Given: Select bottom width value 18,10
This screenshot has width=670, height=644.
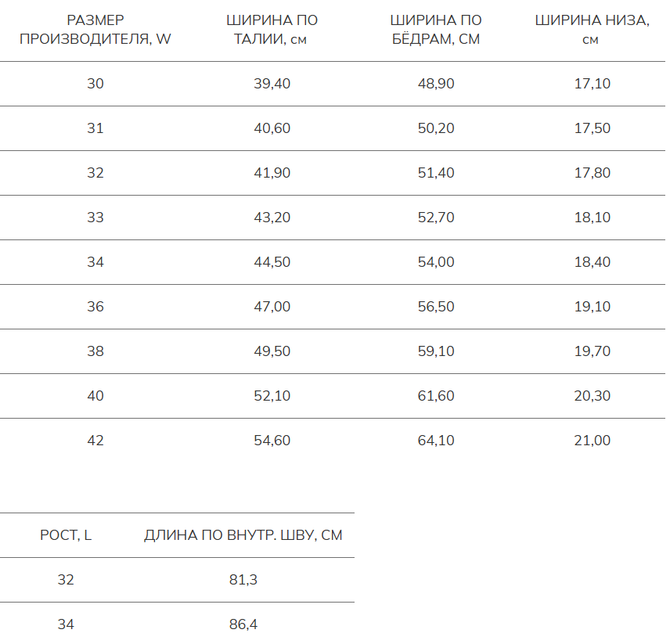Looking at the screenshot, I should pyautogui.click(x=592, y=218).
